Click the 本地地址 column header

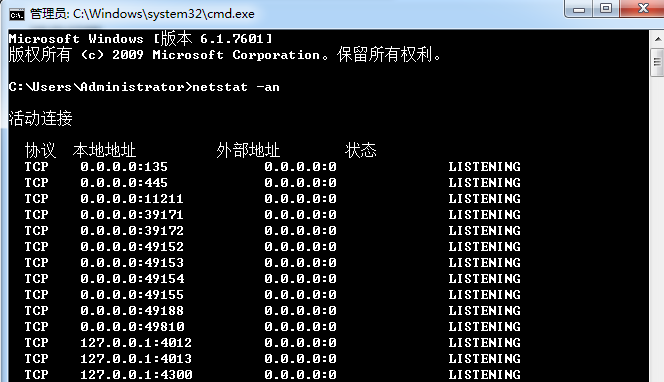104,150
